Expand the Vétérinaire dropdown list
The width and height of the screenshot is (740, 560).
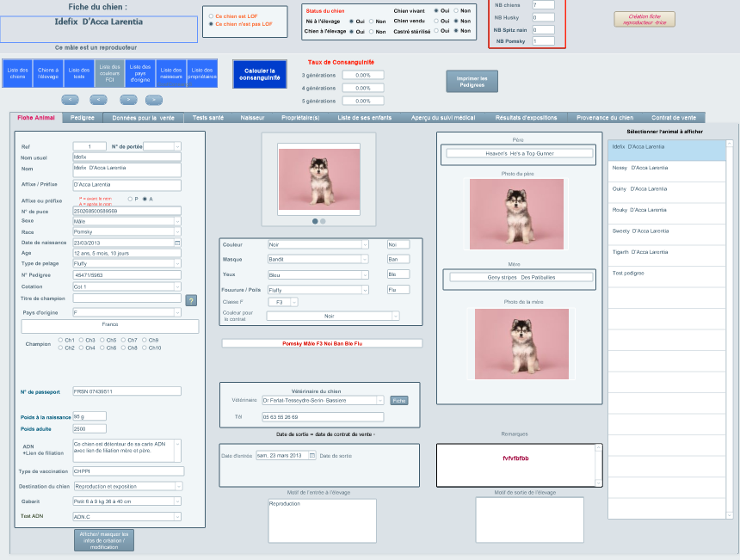(x=379, y=400)
